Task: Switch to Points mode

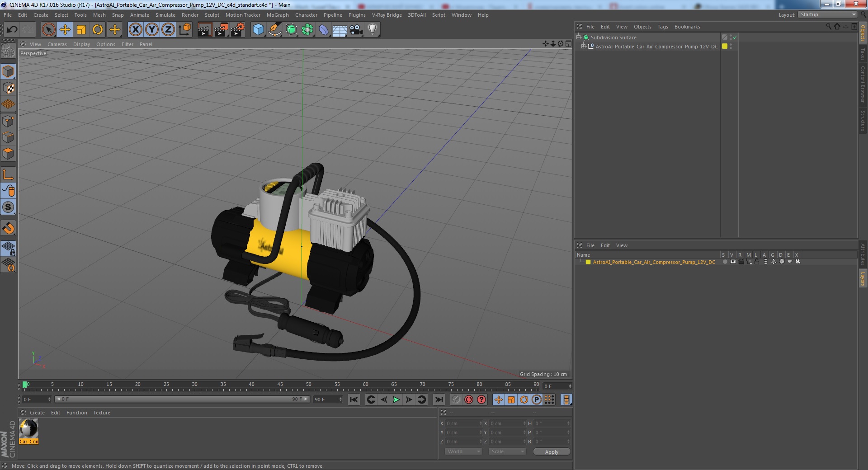Action: point(8,121)
